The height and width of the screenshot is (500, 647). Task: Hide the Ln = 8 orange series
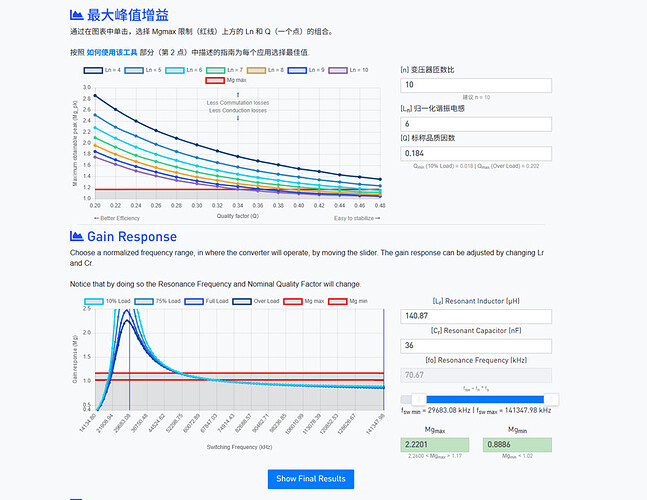coord(266,71)
